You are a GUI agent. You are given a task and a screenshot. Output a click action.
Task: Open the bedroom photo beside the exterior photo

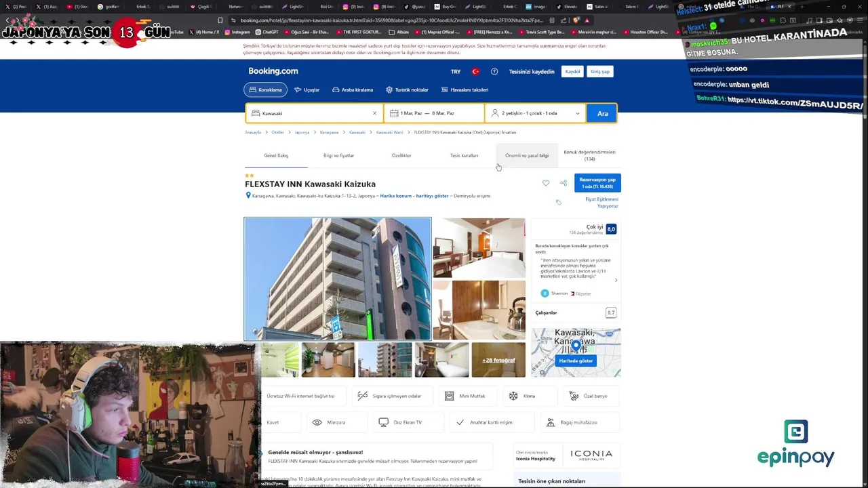(x=479, y=247)
